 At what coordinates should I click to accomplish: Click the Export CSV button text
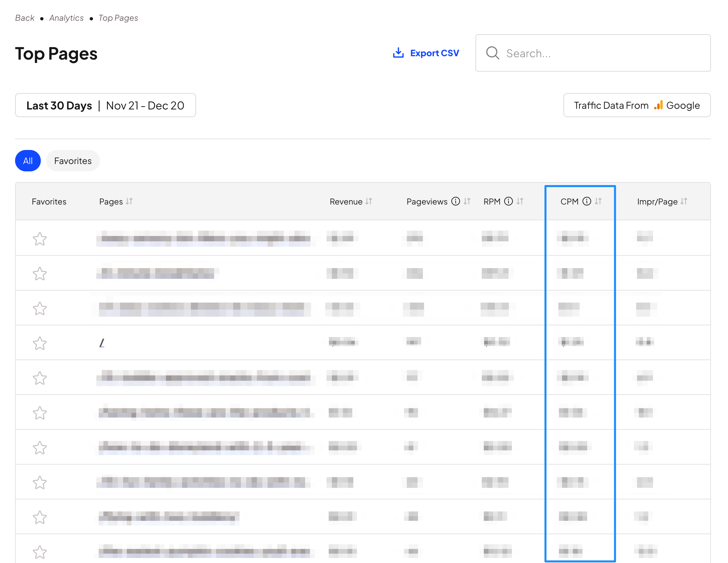coord(434,53)
